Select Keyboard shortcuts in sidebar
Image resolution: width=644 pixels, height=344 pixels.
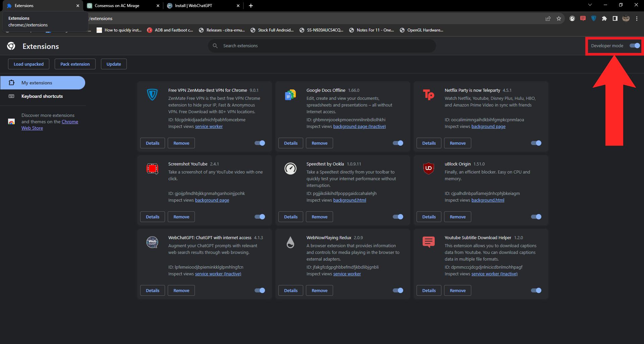click(x=42, y=96)
